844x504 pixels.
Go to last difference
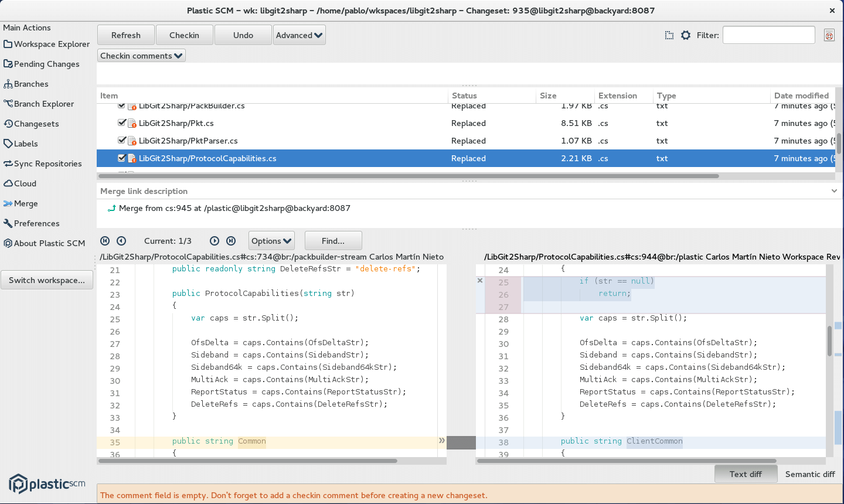point(231,241)
